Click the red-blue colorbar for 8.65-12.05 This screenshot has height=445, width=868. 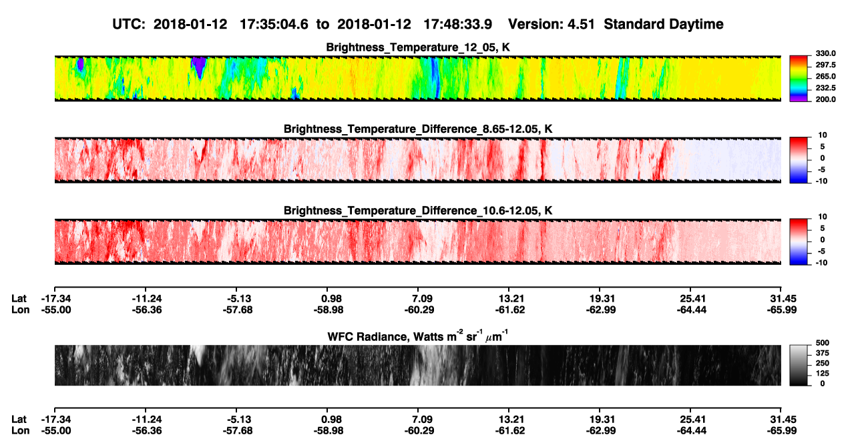(797, 159)
